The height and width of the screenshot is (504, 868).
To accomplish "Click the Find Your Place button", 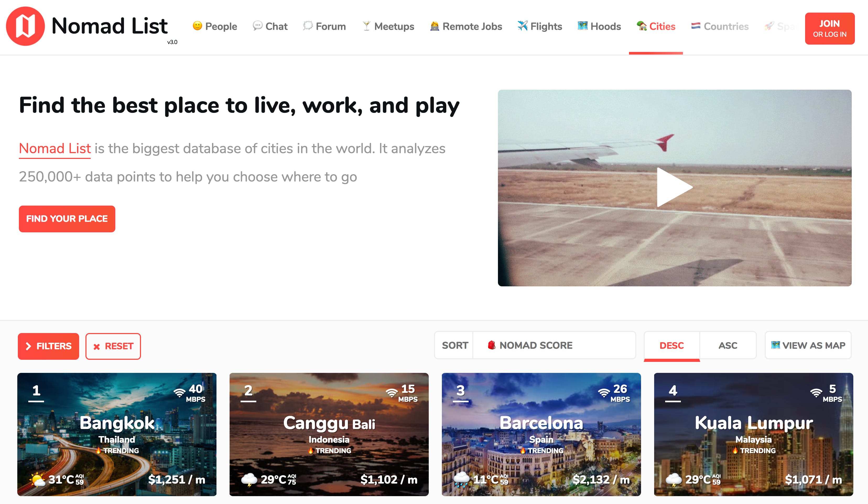I will coord(67,219).
